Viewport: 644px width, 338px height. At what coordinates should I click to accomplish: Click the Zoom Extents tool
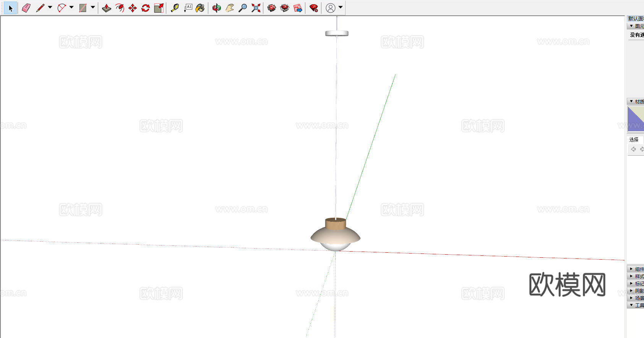tap(256, 8)
